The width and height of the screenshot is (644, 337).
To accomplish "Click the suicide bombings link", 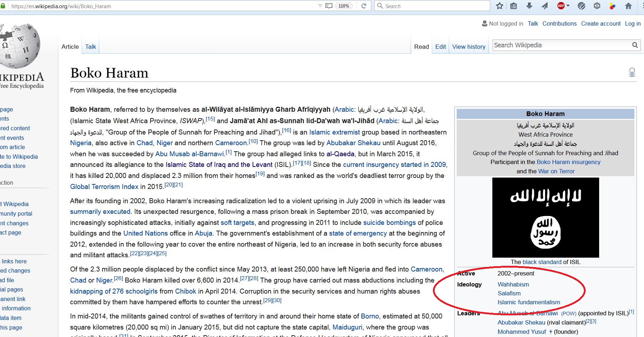I will [389, 222].
